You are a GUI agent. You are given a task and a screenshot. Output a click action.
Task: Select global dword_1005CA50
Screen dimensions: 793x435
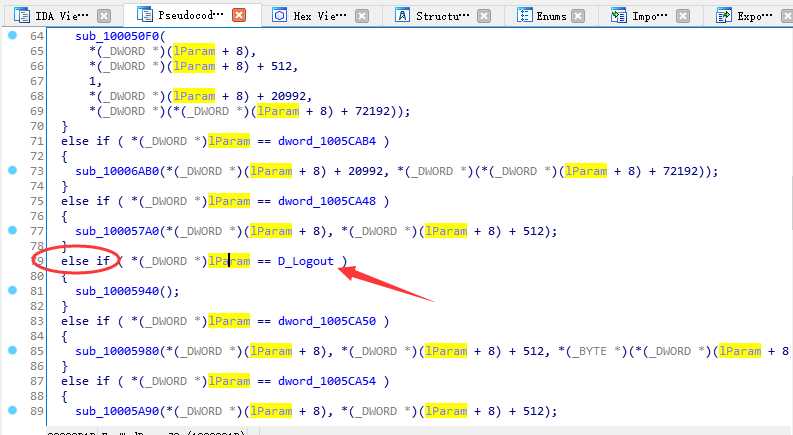click(327, 321)
